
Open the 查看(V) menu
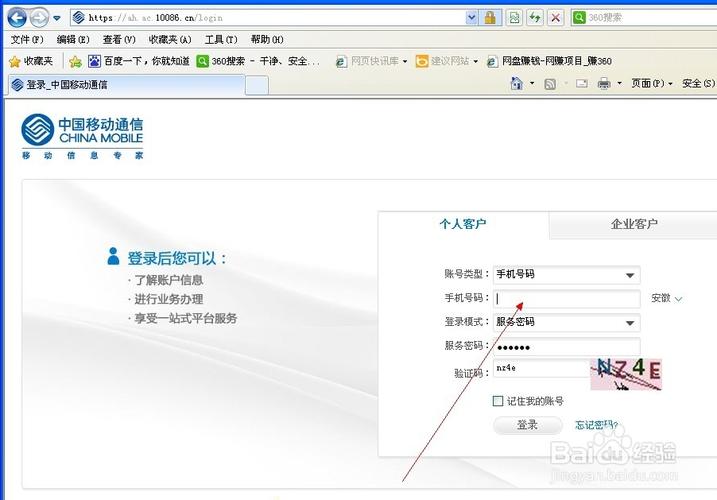(x=119, y=40)
